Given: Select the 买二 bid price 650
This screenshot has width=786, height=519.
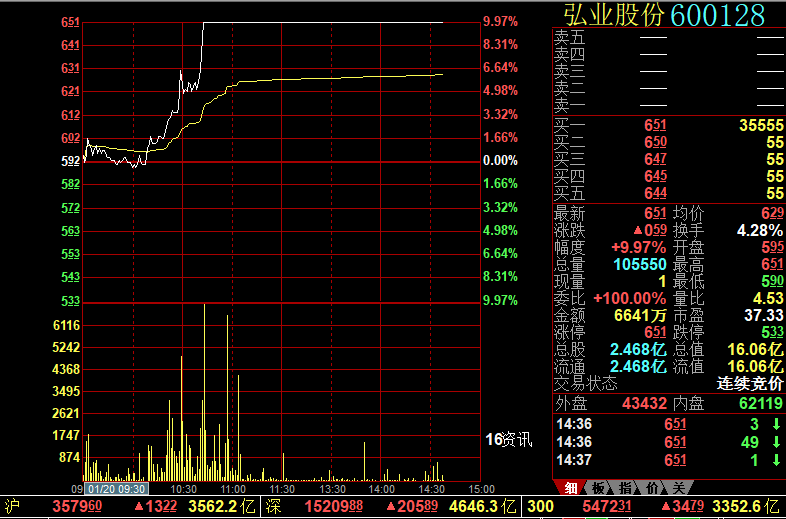Looking at the screenshot, I should (x=655, y=142).
